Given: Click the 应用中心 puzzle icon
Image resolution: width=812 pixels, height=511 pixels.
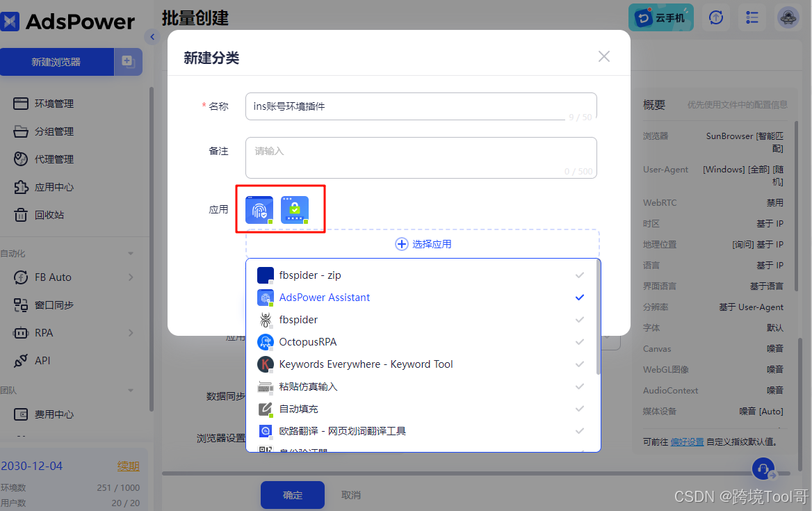Looking at the screenshot, I should click(21, 187).
